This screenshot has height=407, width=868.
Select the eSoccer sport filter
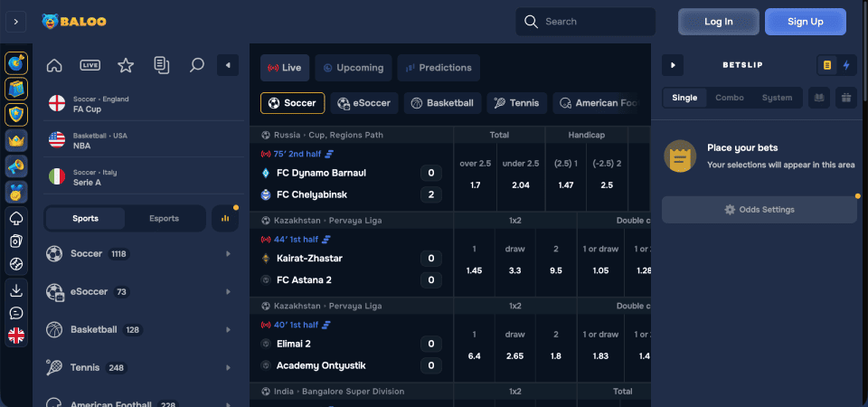pyautogui.click(x=364, y=103)
